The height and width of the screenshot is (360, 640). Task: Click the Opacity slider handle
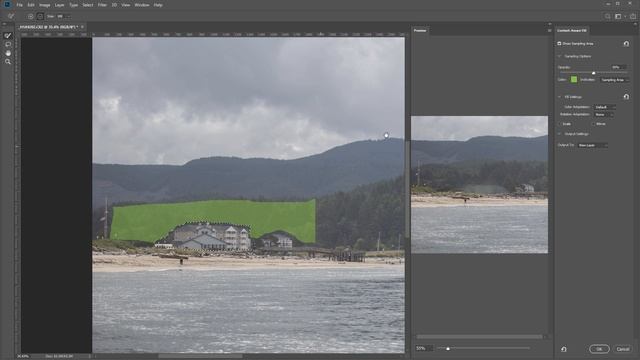[593, 73]
